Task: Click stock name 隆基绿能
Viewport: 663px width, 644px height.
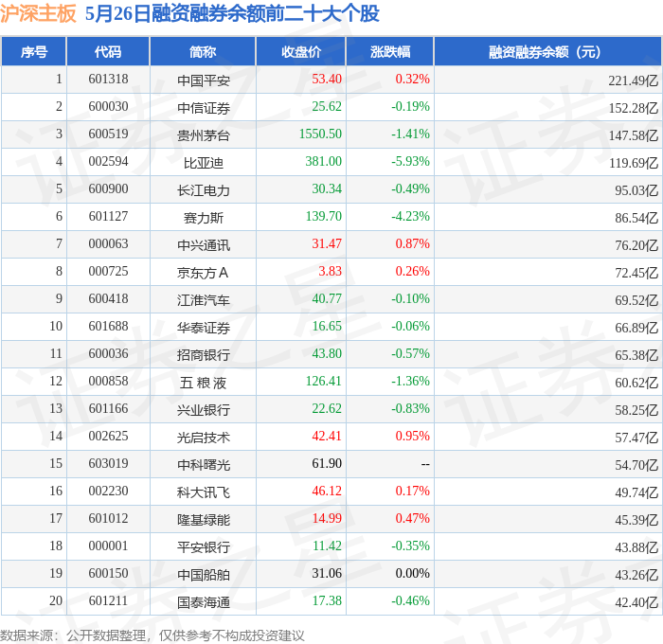Action: point(204,520)
